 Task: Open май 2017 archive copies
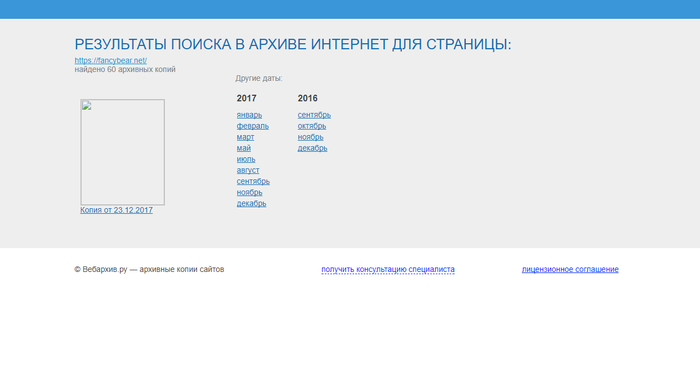click(x=244, y=148)
